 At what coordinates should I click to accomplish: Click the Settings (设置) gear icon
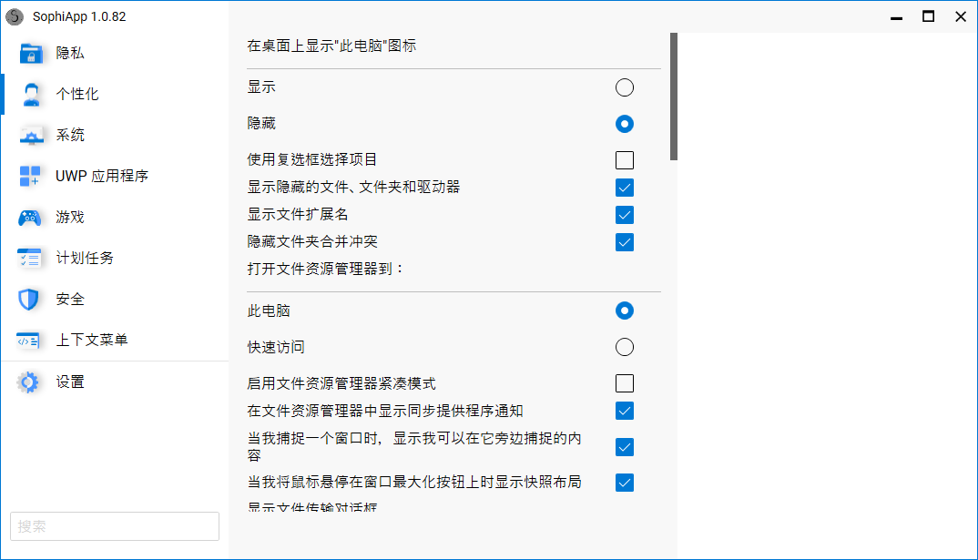(29, 382)
